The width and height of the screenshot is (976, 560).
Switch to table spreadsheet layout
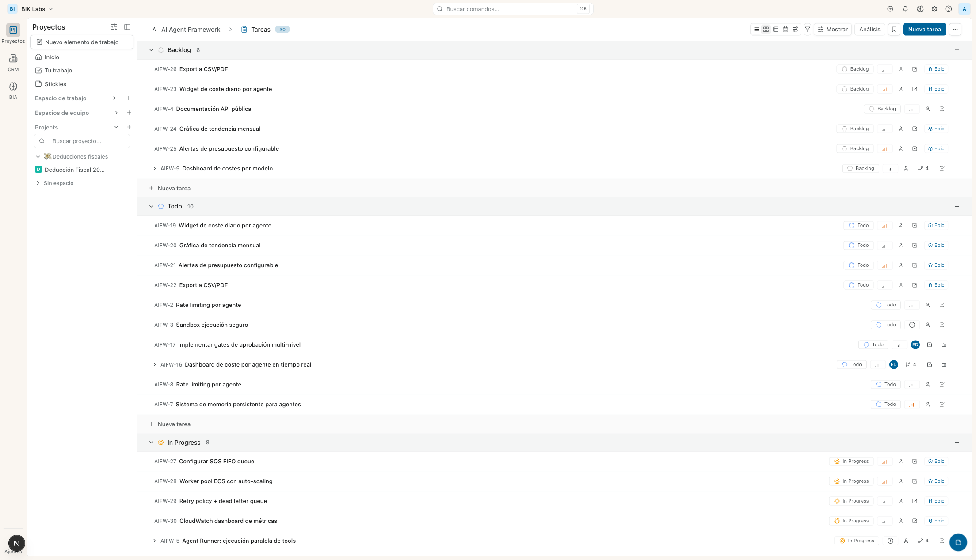tap(776, 30)
